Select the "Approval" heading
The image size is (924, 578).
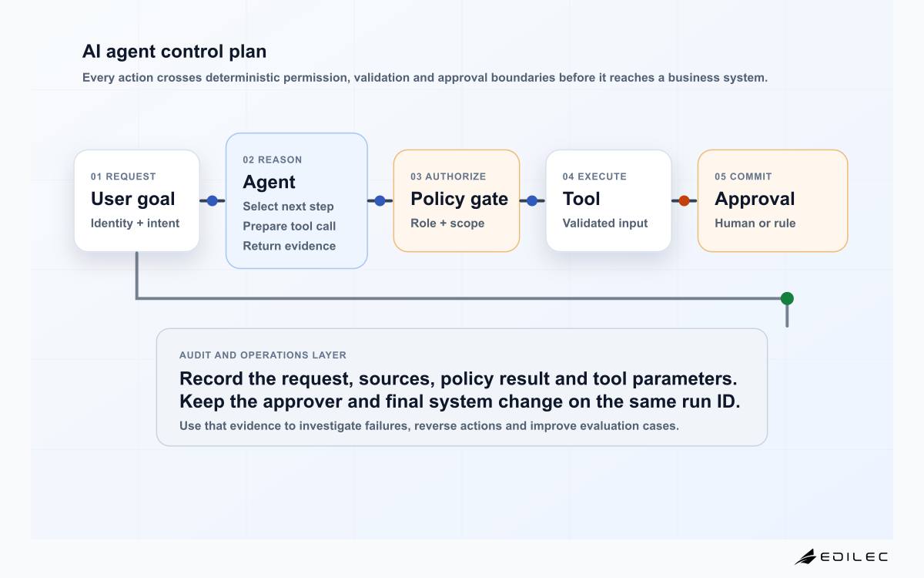(755, 199)
